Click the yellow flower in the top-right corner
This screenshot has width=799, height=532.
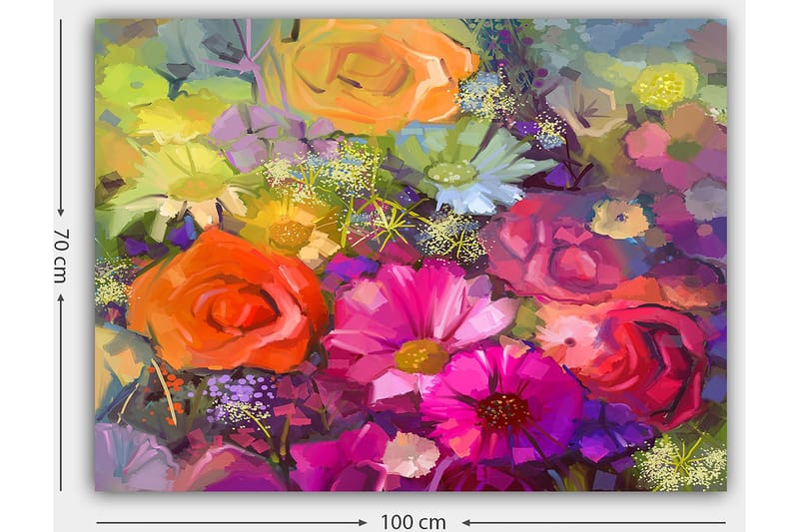(664, 87)
